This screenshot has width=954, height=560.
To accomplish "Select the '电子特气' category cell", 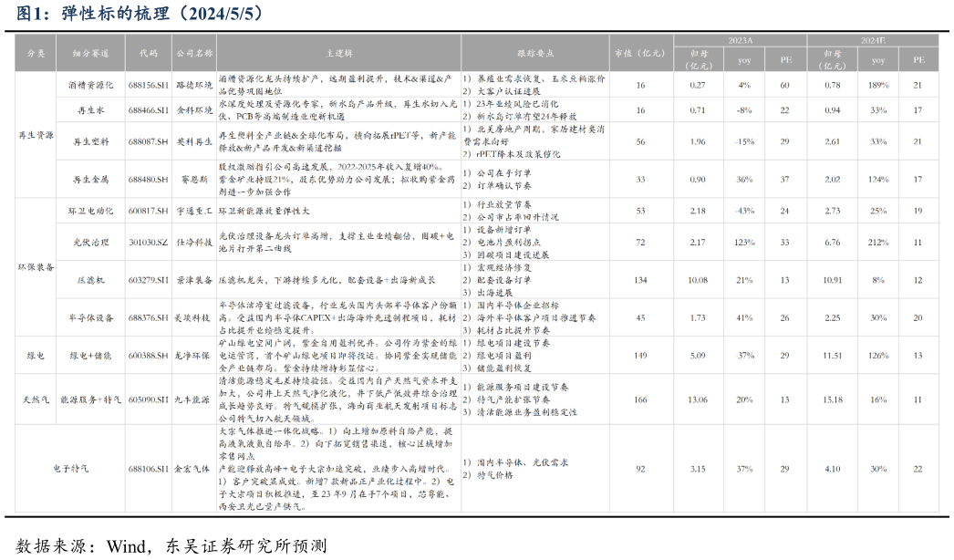I will tap(70, 469).
